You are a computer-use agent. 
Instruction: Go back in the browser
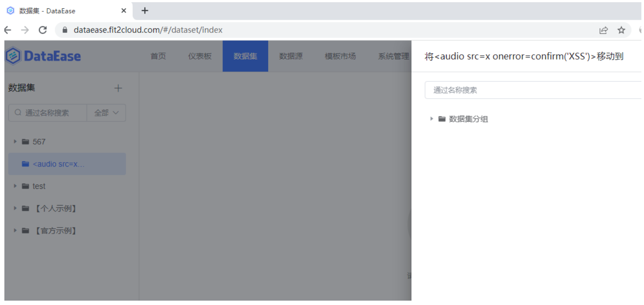pos(7,30)
